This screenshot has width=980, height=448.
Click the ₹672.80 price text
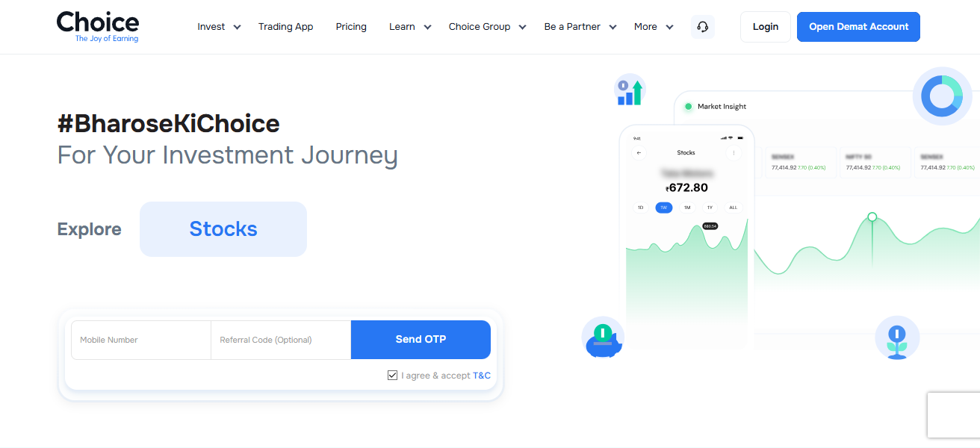[686, 187]
